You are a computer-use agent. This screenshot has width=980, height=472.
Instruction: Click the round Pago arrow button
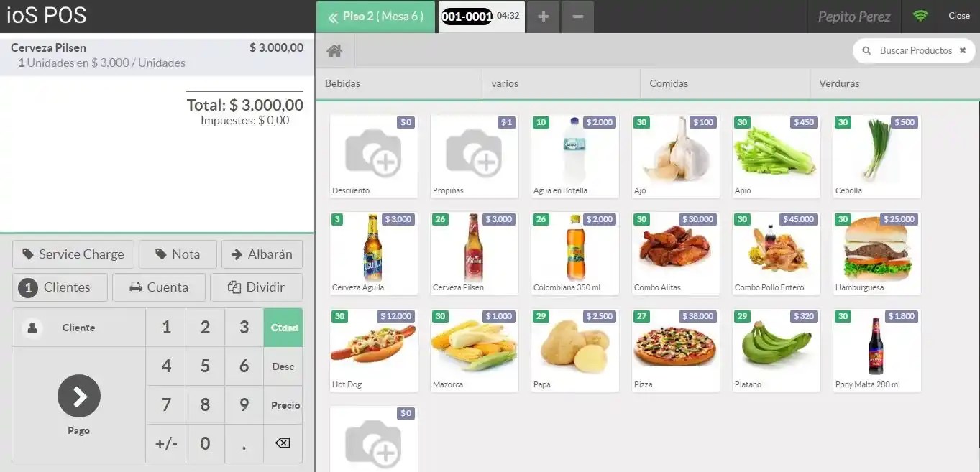click(79, 396)
